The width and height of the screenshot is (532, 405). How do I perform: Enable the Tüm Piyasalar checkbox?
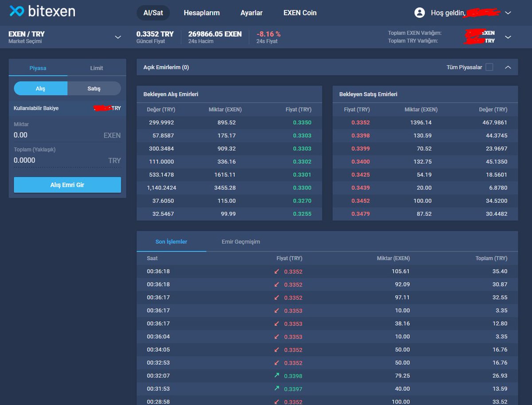[x=489, y=67]
